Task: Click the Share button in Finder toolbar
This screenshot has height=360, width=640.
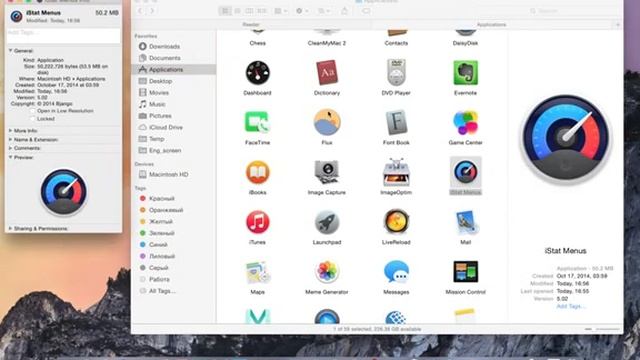Action: tap(344, 11)
